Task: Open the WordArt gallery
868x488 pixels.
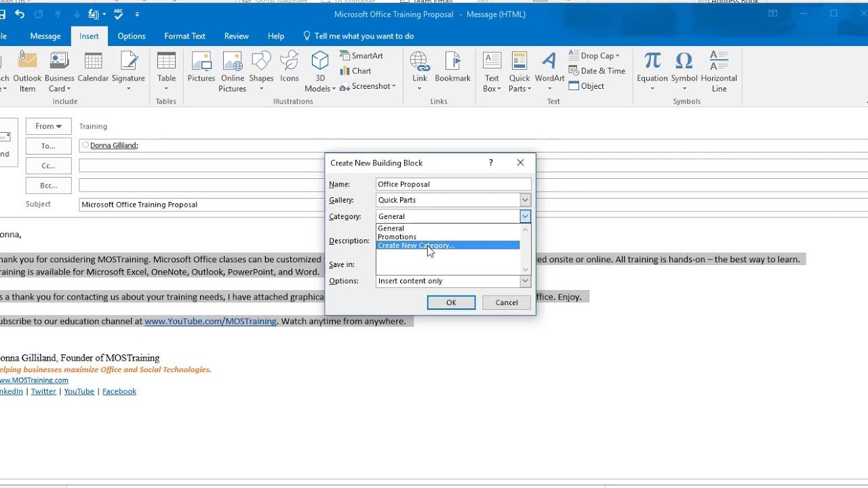Action: (549, 70)
